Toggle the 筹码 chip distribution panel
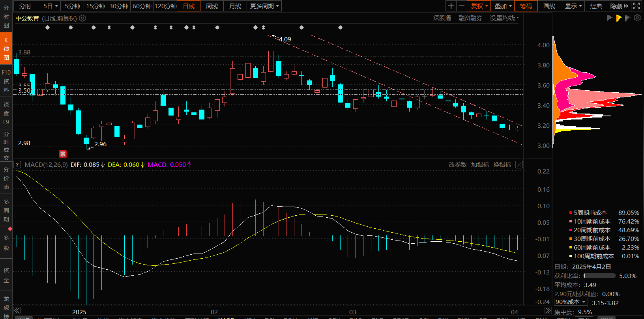The width and height of the screenshot is (644, 319). (x=526, y=6)
